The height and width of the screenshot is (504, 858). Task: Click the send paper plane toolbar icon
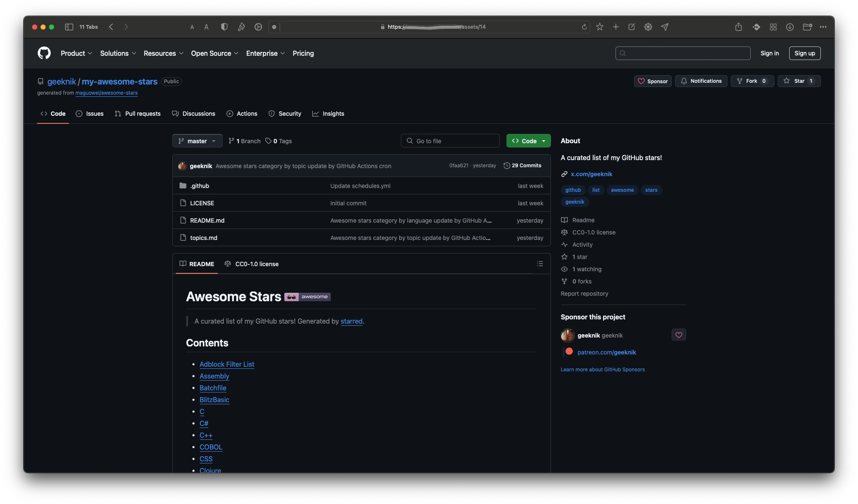[665, 27]
